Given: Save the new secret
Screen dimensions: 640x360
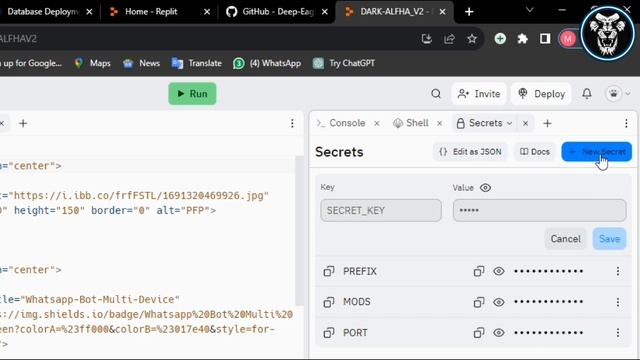Looking at the screenshot, I should (x=609, y=239).
